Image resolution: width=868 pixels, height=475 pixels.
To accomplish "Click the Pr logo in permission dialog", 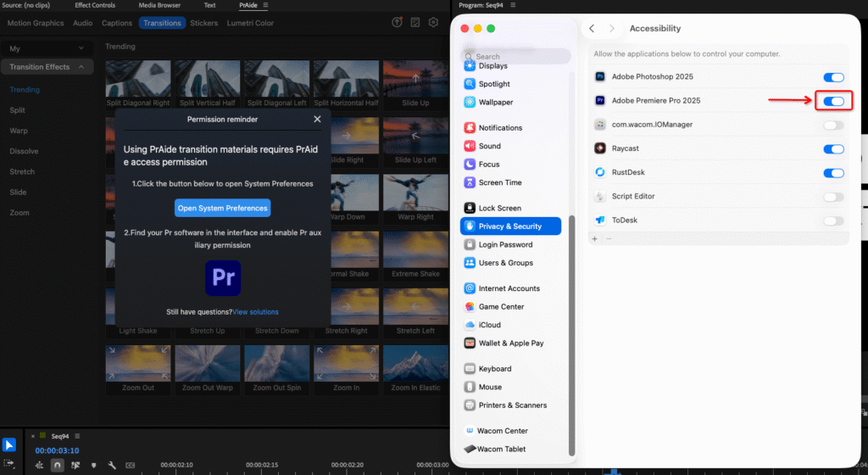I will (x=223, y=278).
